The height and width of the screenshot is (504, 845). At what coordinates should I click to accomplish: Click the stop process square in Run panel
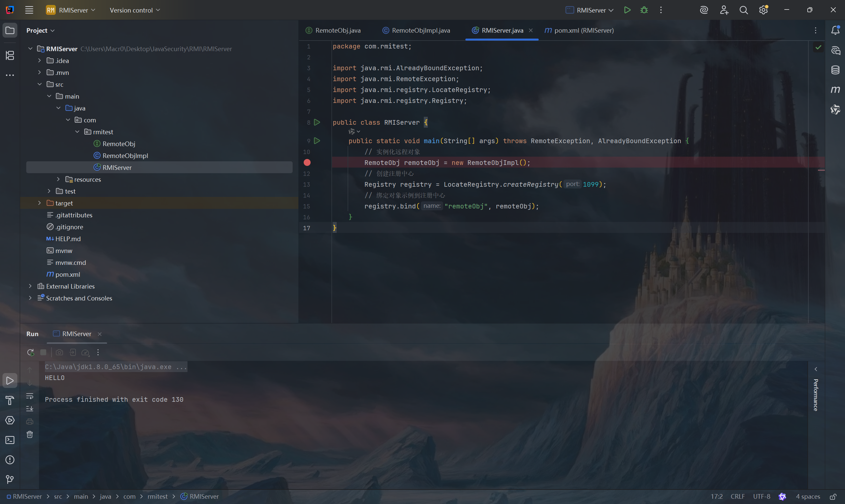click(x=43, y=353)
